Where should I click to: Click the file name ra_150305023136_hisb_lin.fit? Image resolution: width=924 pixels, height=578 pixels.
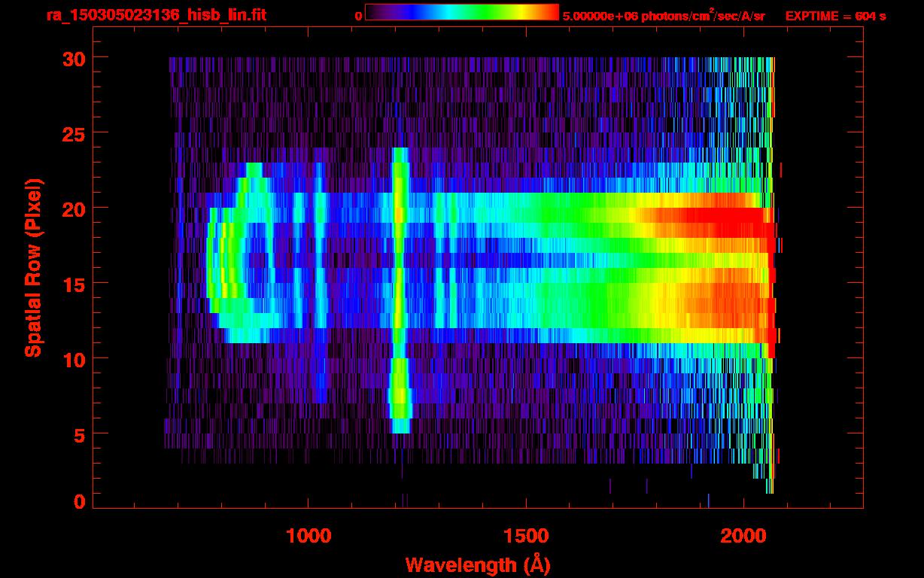156,15
